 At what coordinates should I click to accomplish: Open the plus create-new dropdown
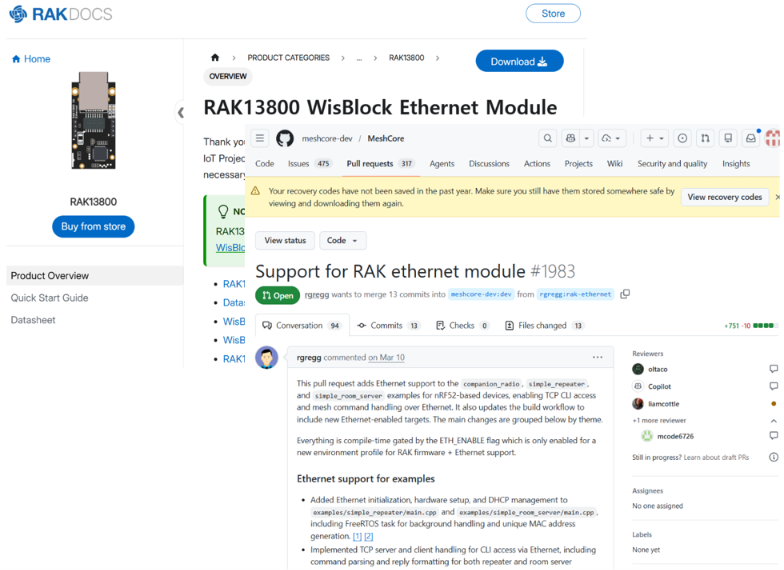pos(654,138)
